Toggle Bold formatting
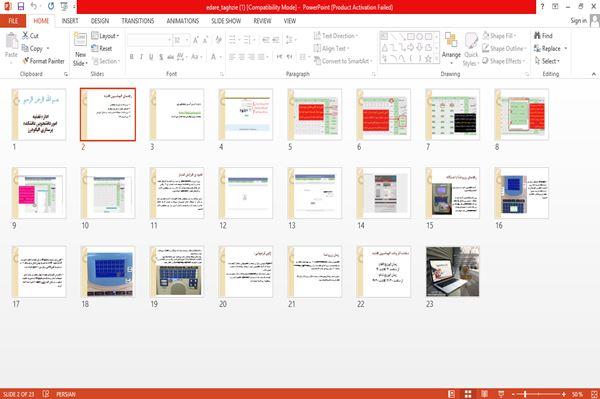600x399 pixels. point(132,57)
